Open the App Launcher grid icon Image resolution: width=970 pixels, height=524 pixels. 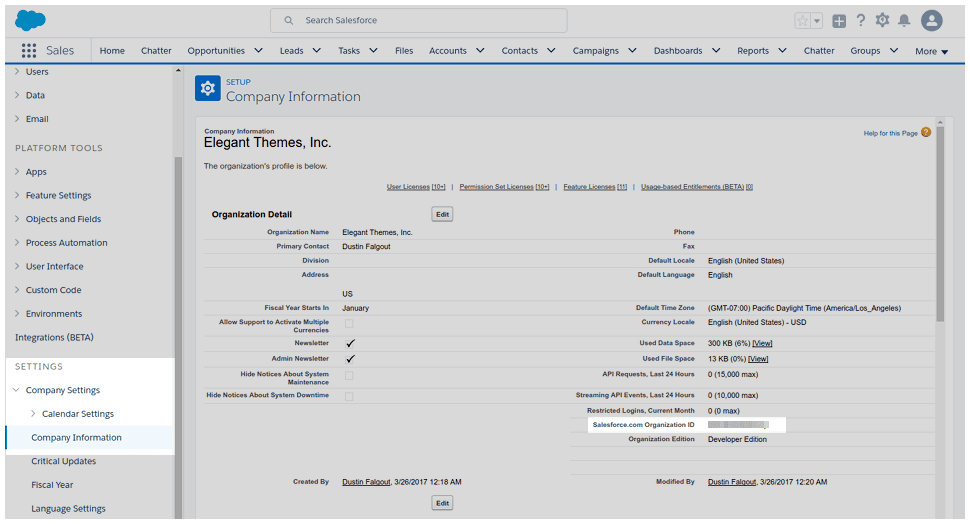[x=29, y=51]
